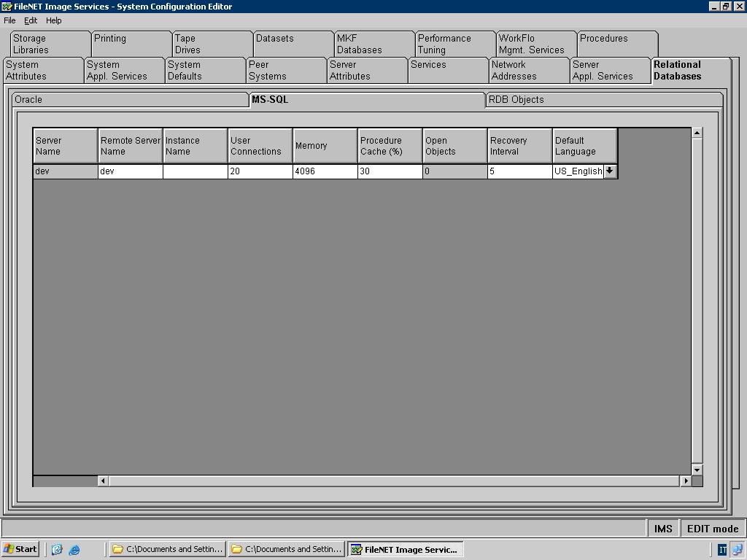
Task: Click the Open Objects column header
Action: 455,146
